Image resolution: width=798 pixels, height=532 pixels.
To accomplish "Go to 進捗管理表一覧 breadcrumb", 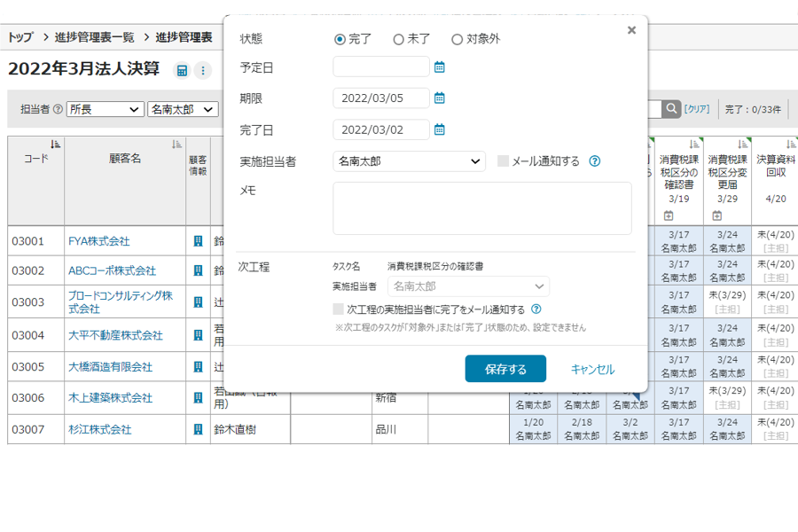I will 94,37.
